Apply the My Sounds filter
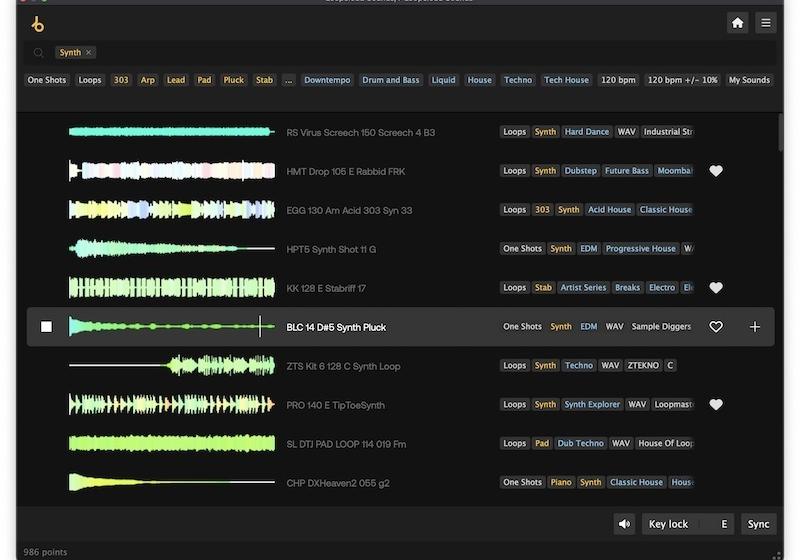The width and height of the screenshot is (800, 560). coord(749,80)
